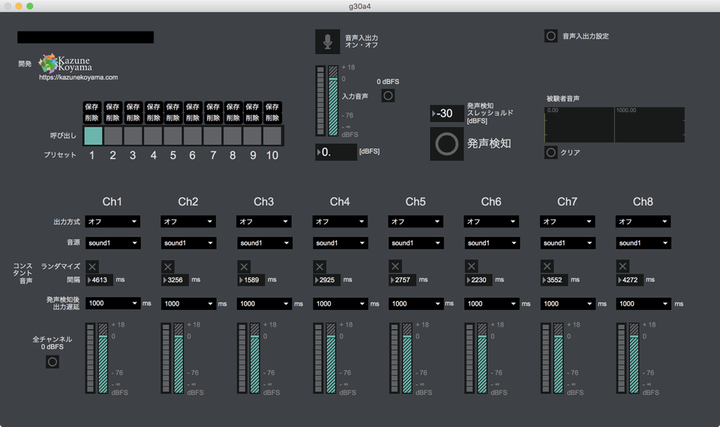The width and height of the screenshot is (720, 427).
Task: Open Ch3 sound source sound1 dropdown
Action: click(x=264, y=243)
